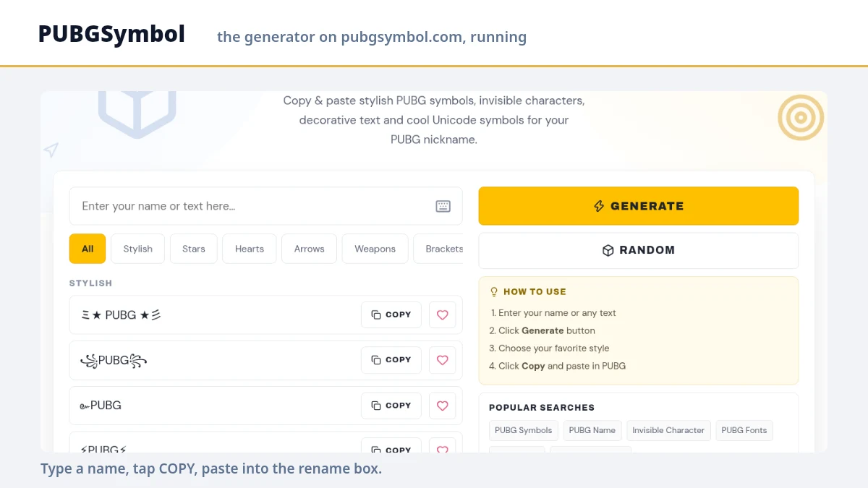
Task: Copy the ๛PUBG style
Action: coord(391,406)
